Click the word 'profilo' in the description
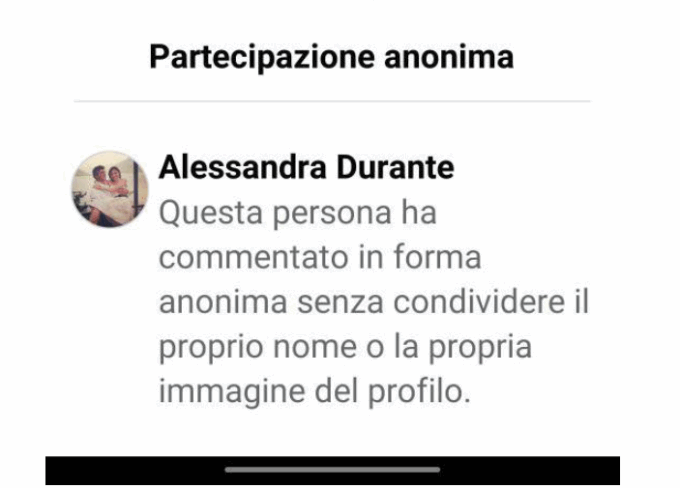Image resolution: width=680 pixels, height=488 pixels. (x=415, y=393)
